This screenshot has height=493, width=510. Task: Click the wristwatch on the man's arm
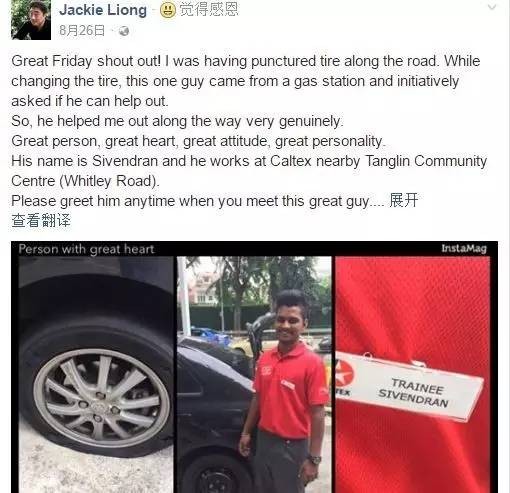[x=314, y=460]
